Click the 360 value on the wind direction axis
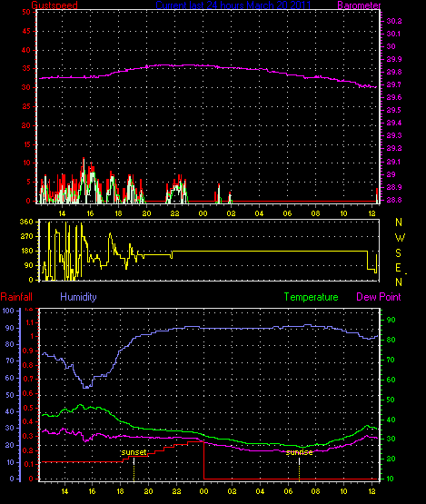This screenshot has height=504, width=426. tap(26, 222)
